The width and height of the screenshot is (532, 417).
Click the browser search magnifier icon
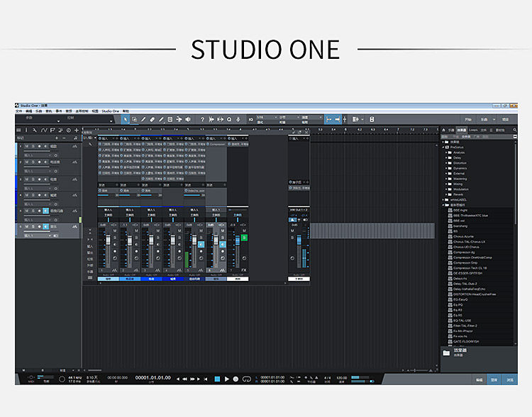(515, 130)
